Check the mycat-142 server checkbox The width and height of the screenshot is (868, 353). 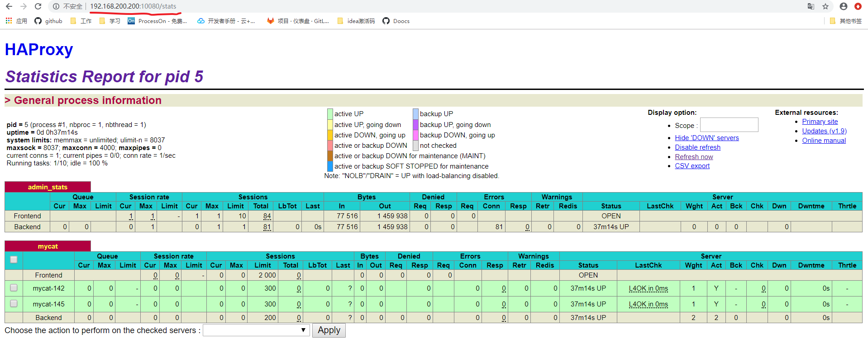(14, 288)
